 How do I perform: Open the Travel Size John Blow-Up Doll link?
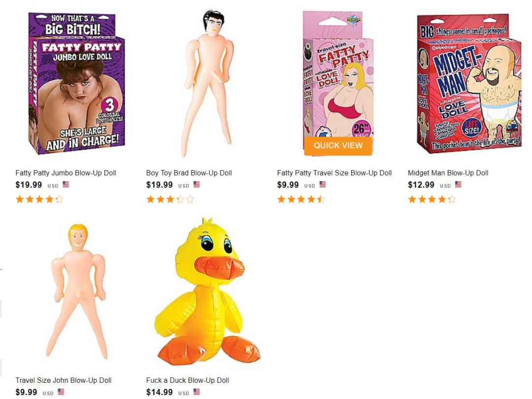tap(64, 380)
